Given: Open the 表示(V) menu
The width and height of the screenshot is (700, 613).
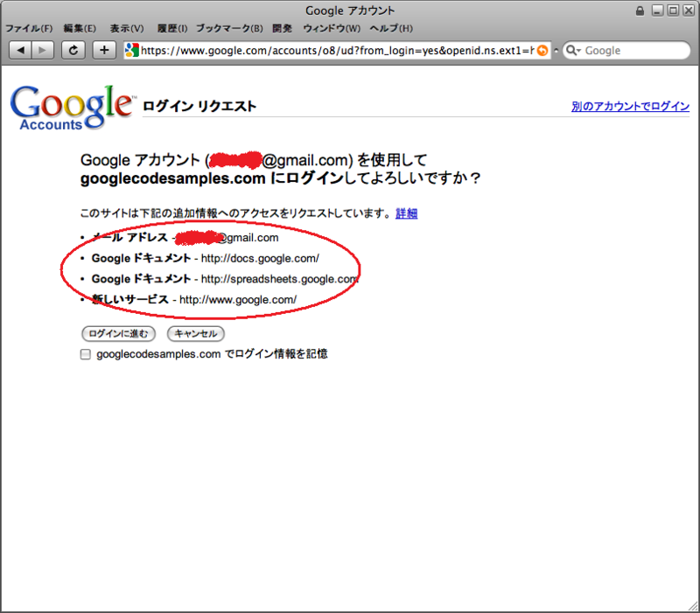Looking at the screenshot, I should point(127,29).
